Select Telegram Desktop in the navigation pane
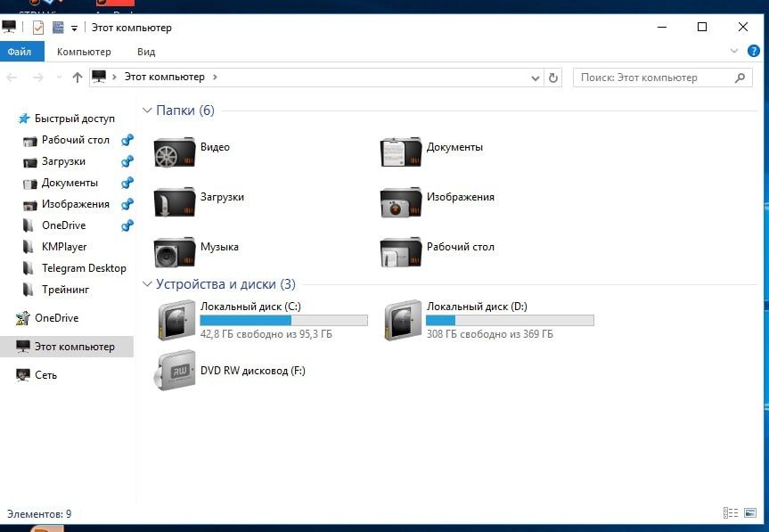Screen dimensions: 769x532 click(x=84, y=268)
